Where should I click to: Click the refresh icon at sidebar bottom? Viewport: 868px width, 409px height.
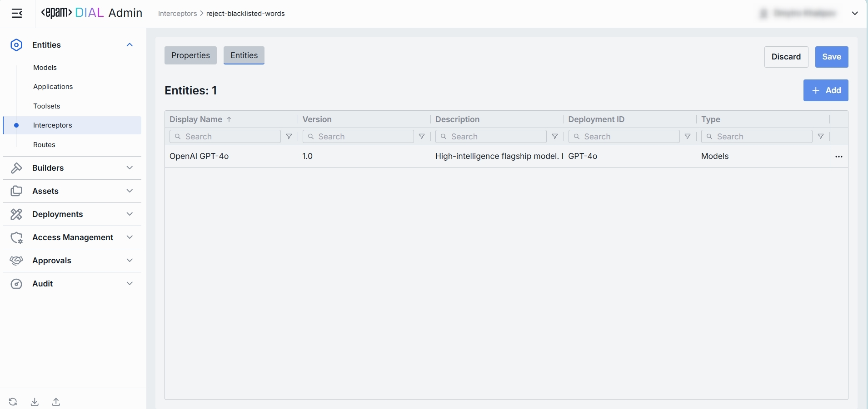click(x=13, y=402)
